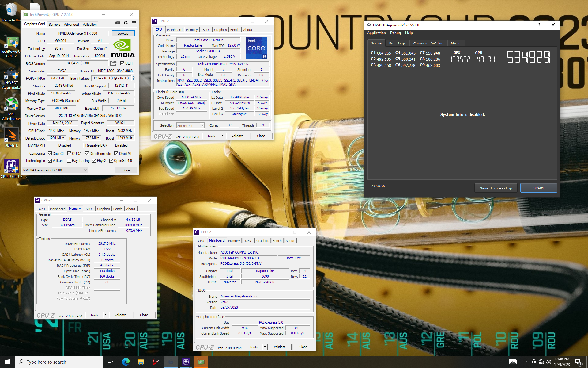Click Close button in GPU-Z
The width and height of the screenshot is (588, 368).
click(x=126, y=170)
